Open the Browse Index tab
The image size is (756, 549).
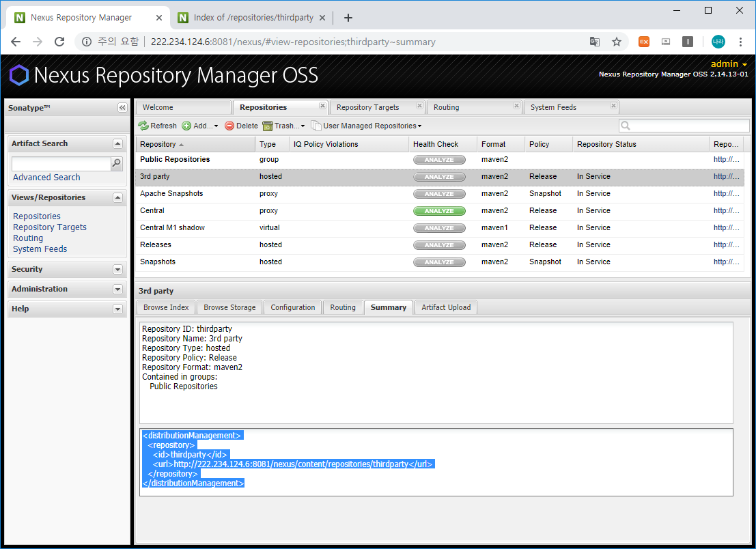(166, 307)
